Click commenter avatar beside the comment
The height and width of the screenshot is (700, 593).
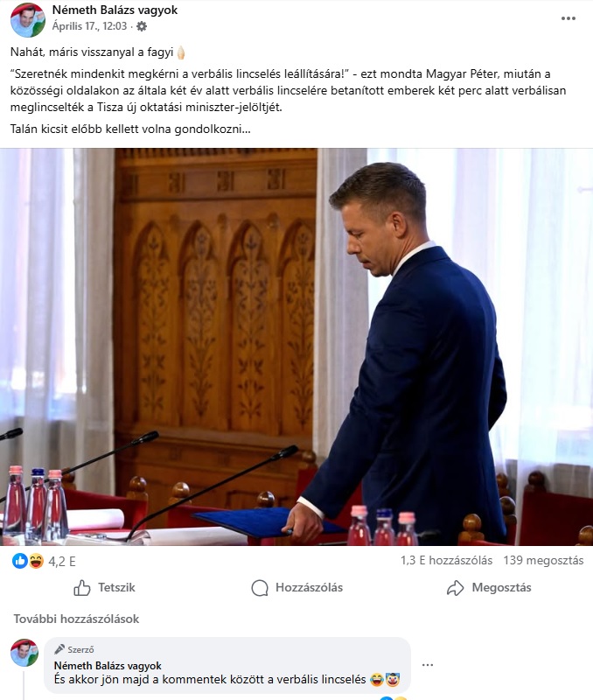click(x=24, y=653)
